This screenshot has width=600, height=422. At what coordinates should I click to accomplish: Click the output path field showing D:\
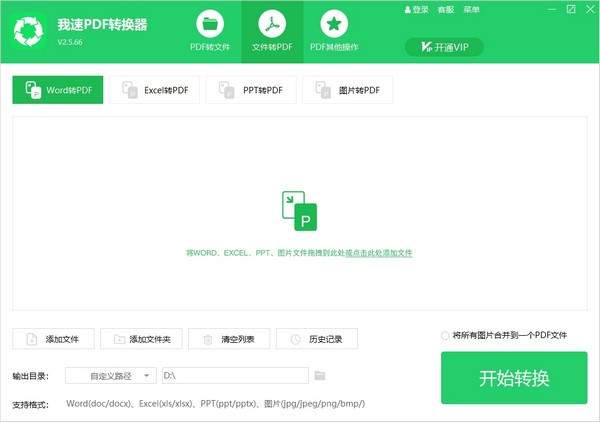tap(234, 375)
